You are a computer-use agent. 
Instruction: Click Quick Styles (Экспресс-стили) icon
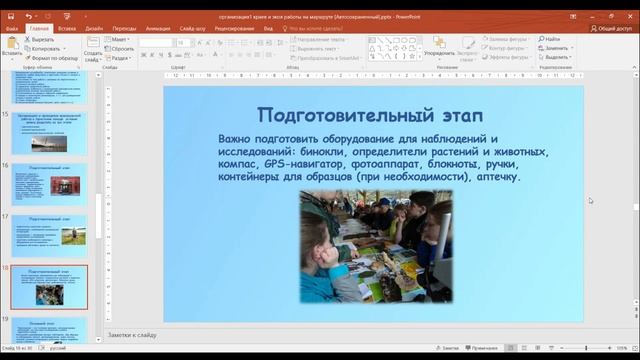pyautogui.click(x=468, y=42)
